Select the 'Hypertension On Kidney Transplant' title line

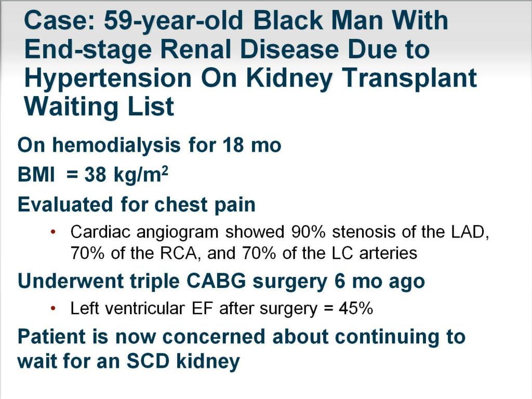pyautogui.click(x=251, y=79)
